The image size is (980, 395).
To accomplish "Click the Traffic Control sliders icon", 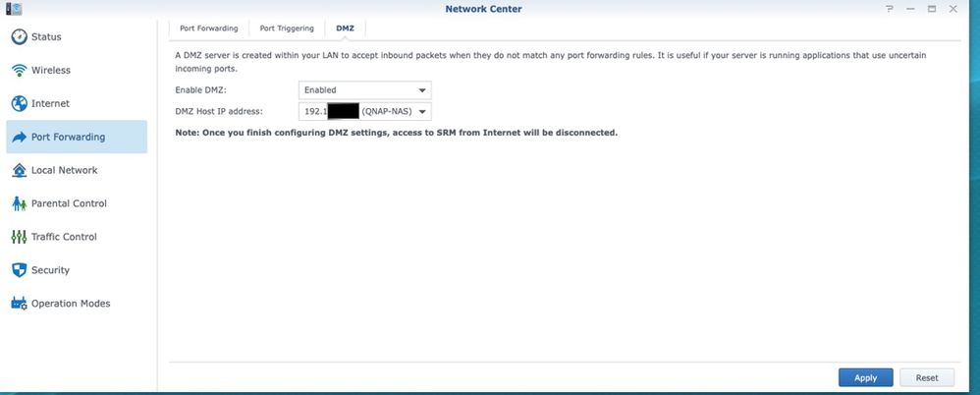I will (x=20, y=237).
